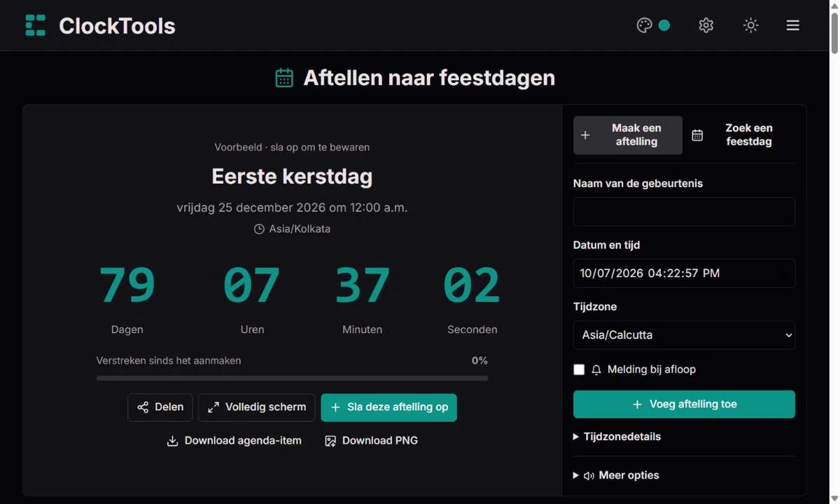Expand Tijdzonedetails section
This screenshot has width=840, height=504.
617,437
